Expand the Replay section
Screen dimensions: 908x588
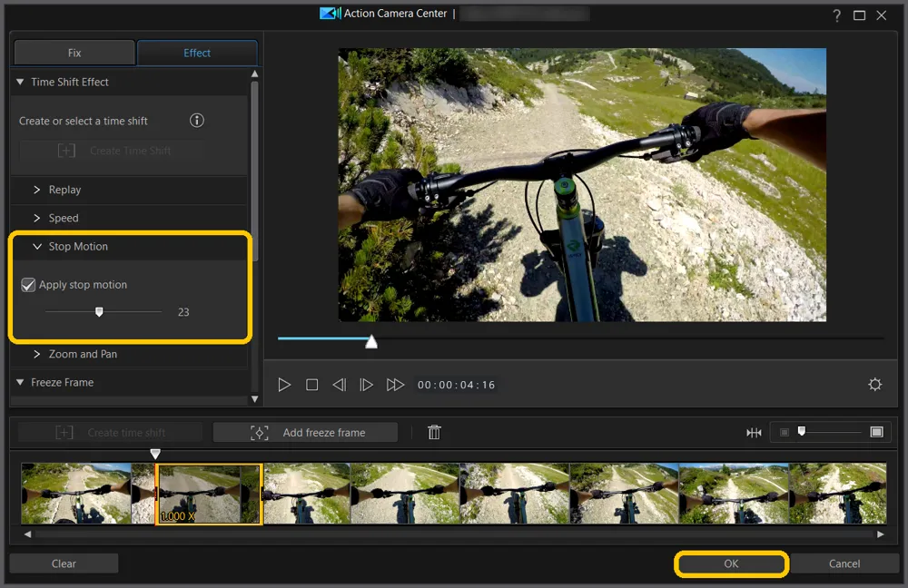pyautogui.click(x=37, y=190)
